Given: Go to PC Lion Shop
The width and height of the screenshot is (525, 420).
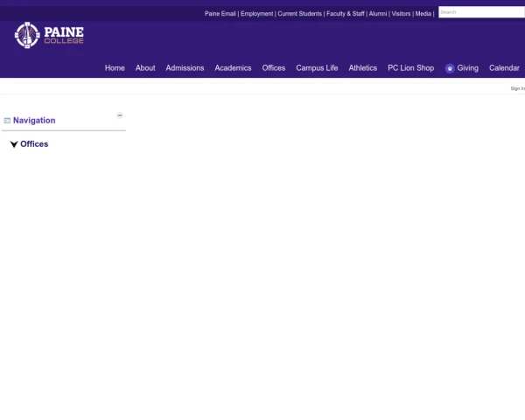Looking at the screenshot, I should click(411, 68).
